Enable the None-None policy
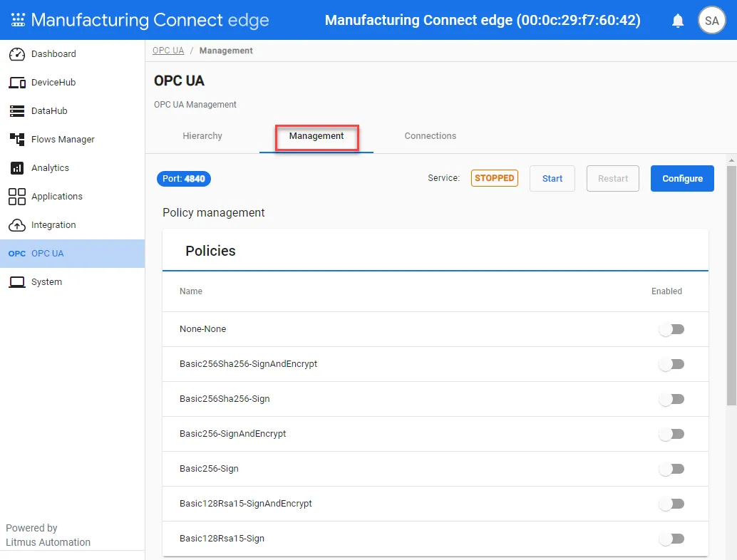737x560 pixels. click(671, 329)
